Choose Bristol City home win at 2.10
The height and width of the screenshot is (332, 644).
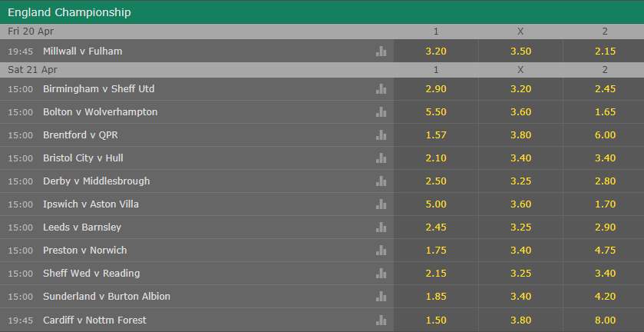(x=436, y=158)
